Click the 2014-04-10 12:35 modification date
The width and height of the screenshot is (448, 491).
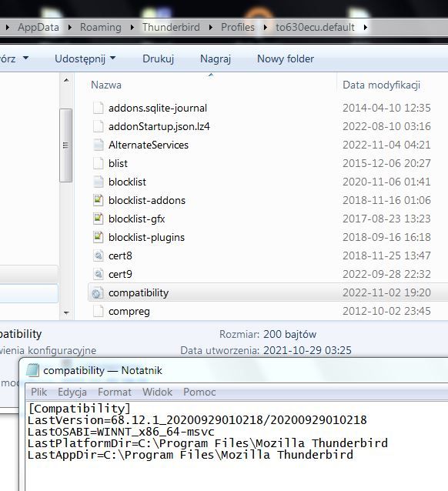pyautogui.click(x=386, y=108)
